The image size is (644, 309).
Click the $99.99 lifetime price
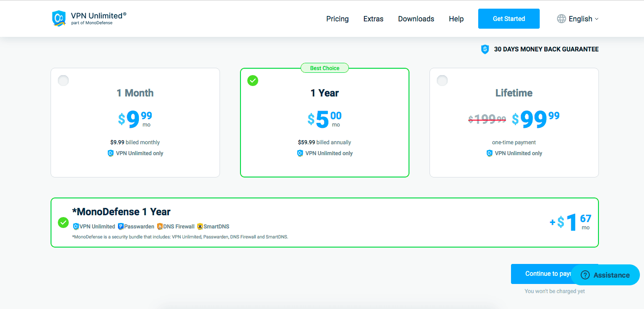point(536,119)
